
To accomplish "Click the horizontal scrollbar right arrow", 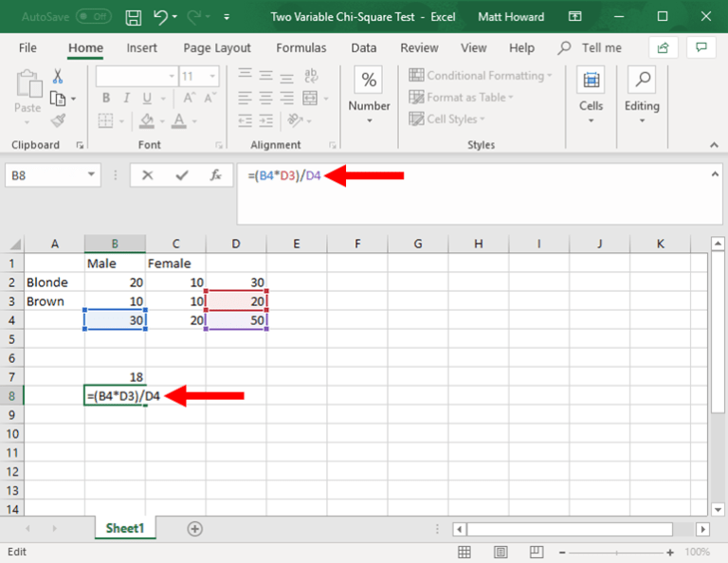I will coord(702,529).
